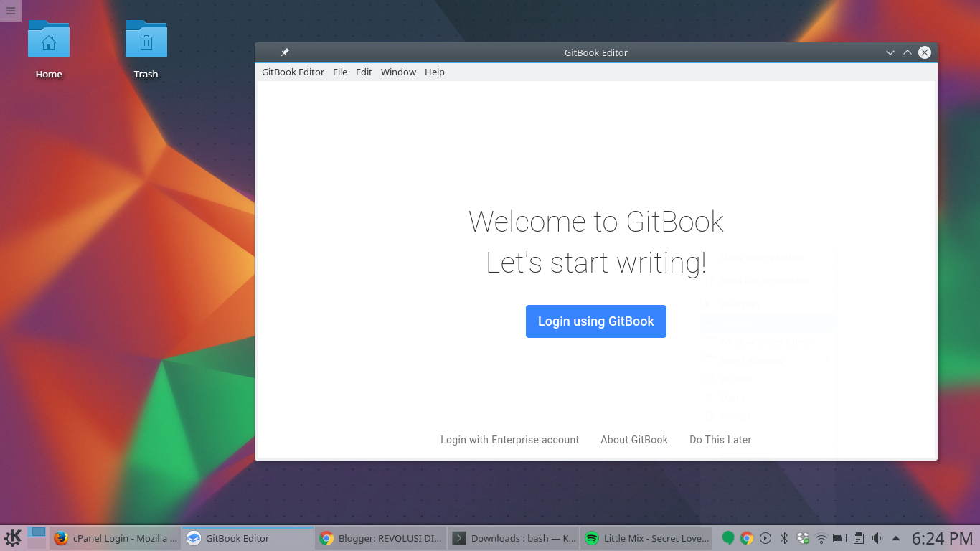
Task: Expand hidden system tray icons arrow
Action: coord(895,538)
